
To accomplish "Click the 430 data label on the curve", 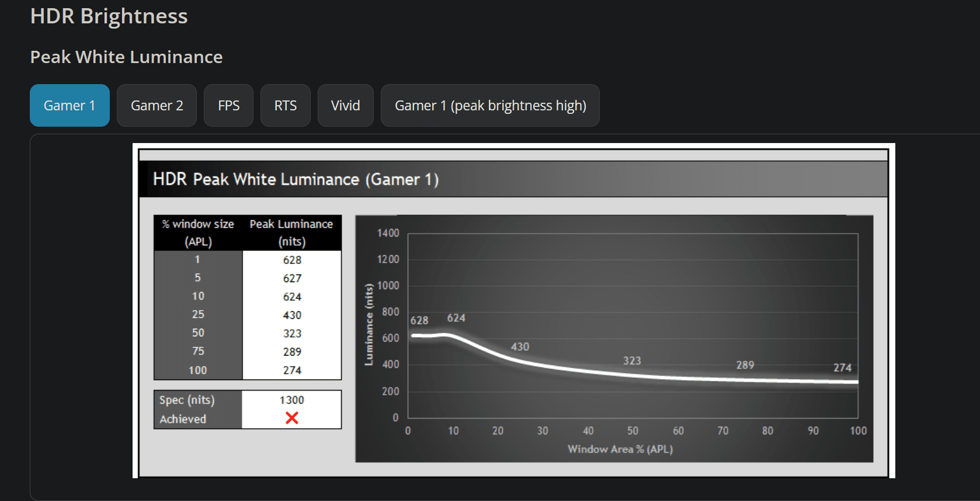I will pyautogui.click(x=520, y=347).
